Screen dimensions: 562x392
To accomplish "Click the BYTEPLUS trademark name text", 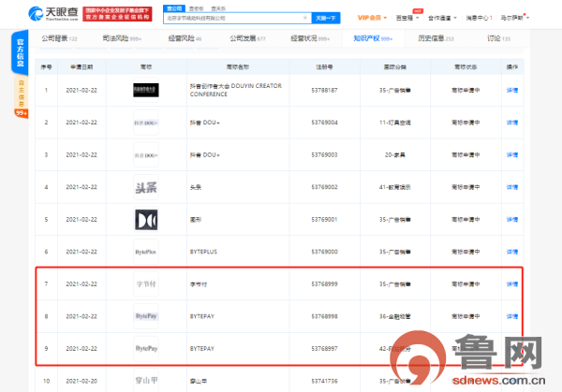I will [203, 252].
